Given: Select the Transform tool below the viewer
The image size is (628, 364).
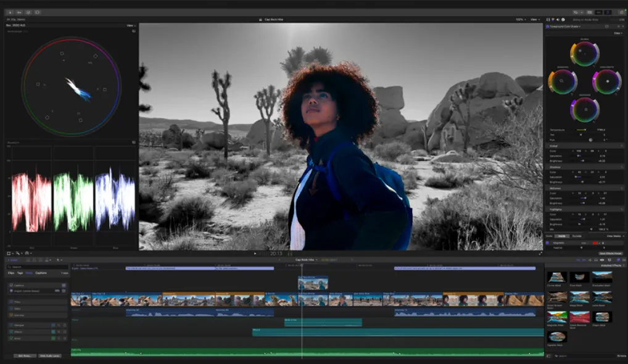Looking at the screenshot, I should pyautogui.click(x=9, y=253).
